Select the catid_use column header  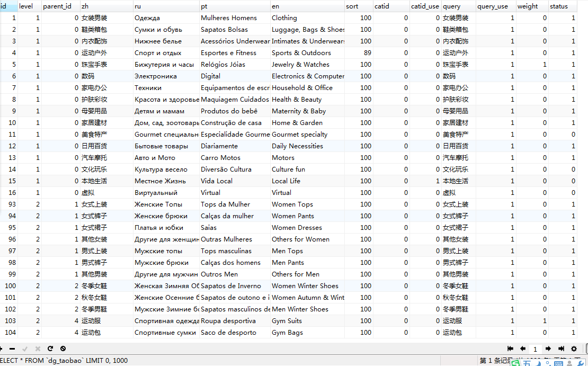[425, 6]
